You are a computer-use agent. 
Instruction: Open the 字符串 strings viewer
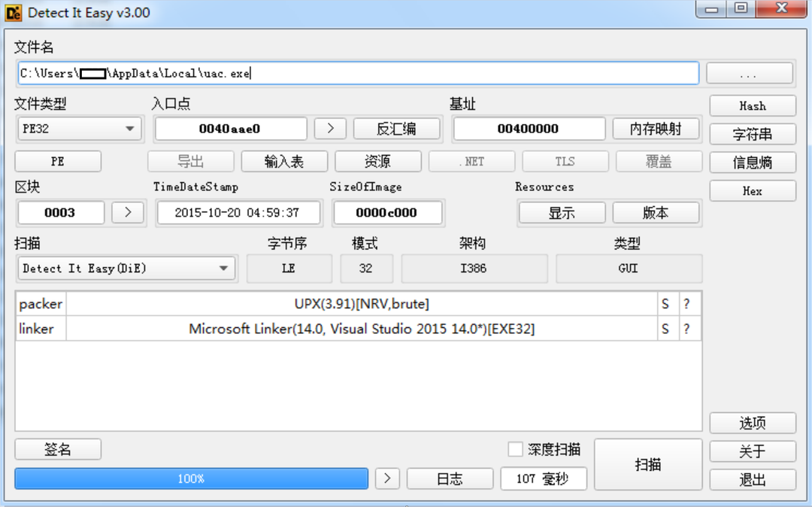pos(753,134)
